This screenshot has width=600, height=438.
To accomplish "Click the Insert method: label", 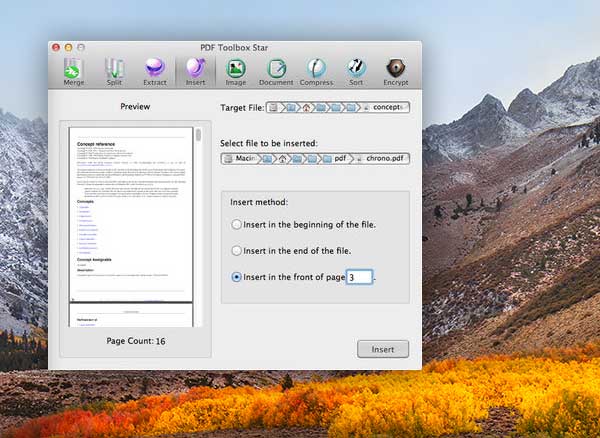I will click(x=259, y=202).
